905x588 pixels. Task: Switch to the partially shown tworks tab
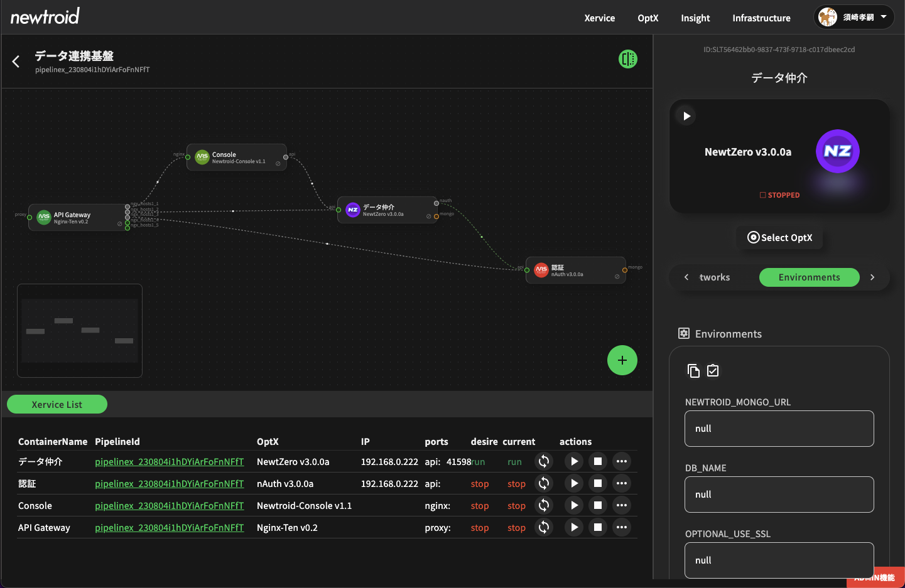click(x=715, y=277)
